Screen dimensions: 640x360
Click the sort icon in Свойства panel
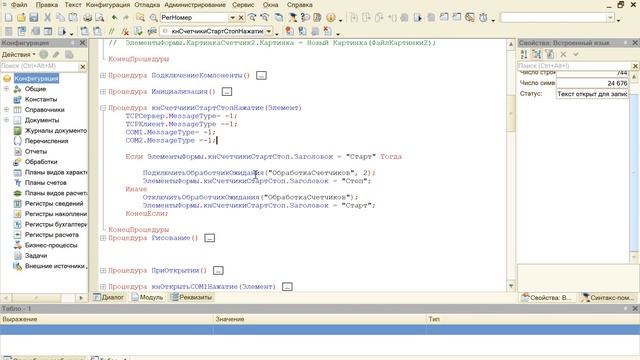(x=524, y=54)
